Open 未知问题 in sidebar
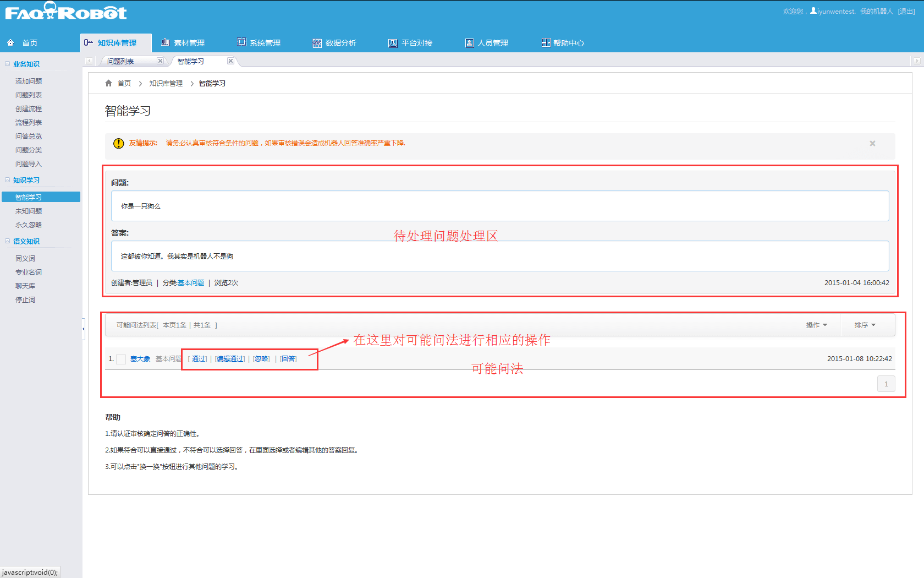The width and height of the screenshot is (924, 578). [29, 211]
